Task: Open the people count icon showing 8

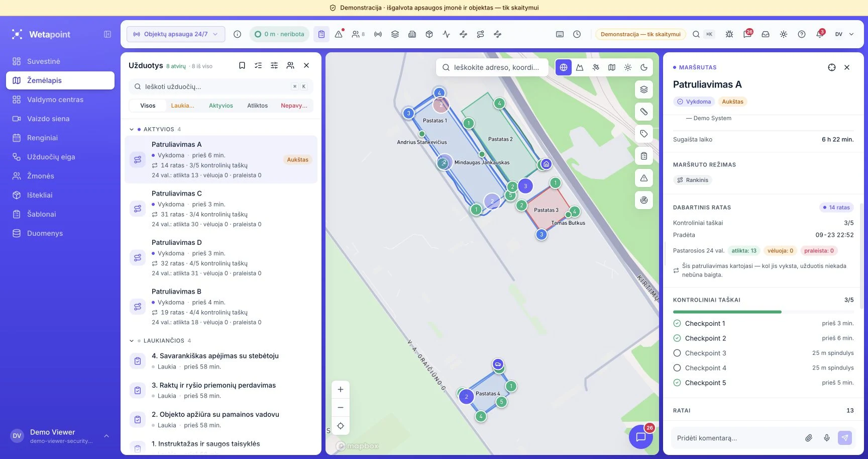Action: (358, 34)
